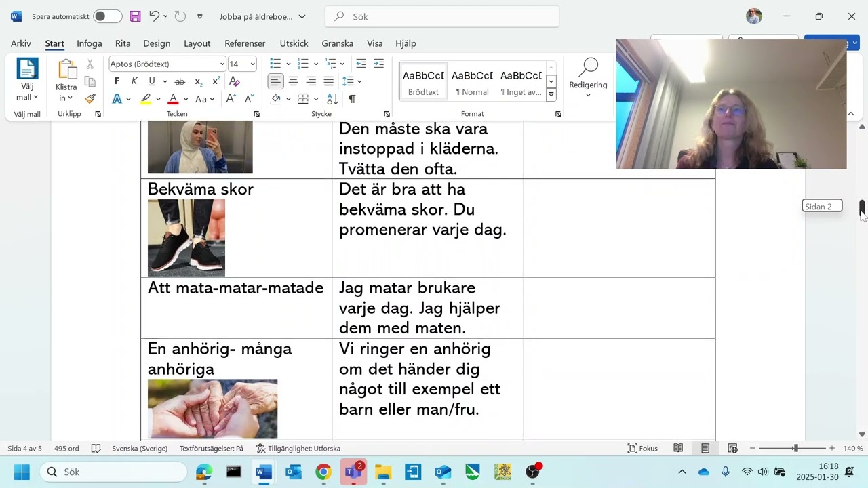Open the Granska tab
This screenshot has height=488, width=868.
(x=338, y=43)
